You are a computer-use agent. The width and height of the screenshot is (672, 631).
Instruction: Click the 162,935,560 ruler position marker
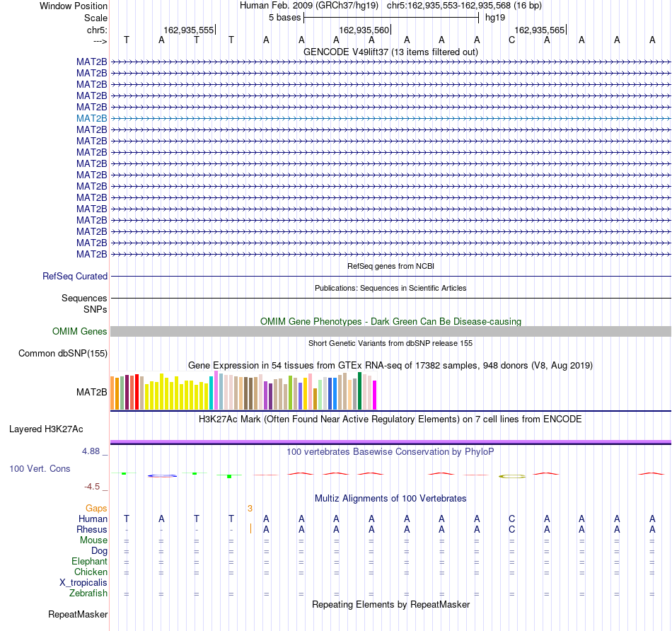(x=364, y=30)
